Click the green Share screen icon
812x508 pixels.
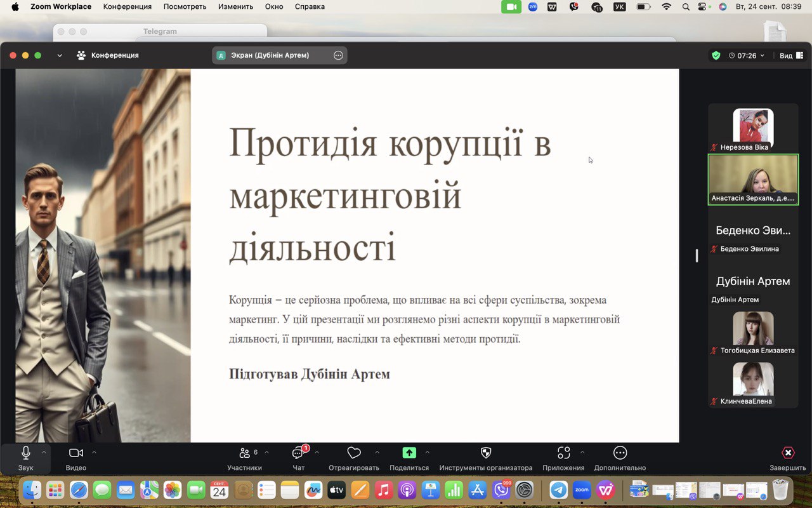pos(409,453)
